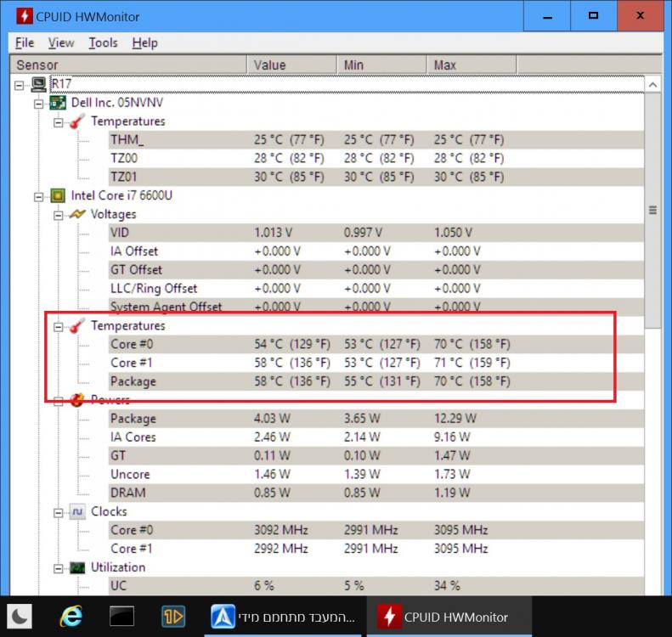The height and width of the screenshot is (637, 672).
Task: Click the scrollbar up arrow
Action: point(652,85)
